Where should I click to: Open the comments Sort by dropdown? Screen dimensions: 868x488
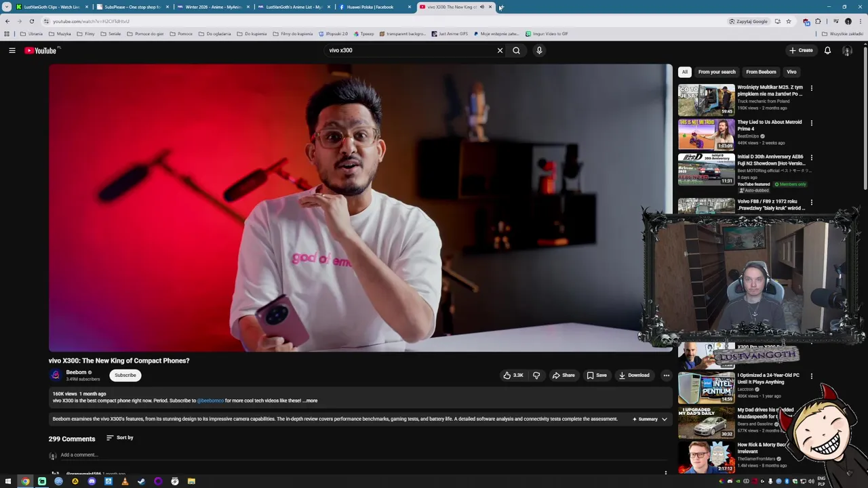pyautogui.click(x=120, y=438)
